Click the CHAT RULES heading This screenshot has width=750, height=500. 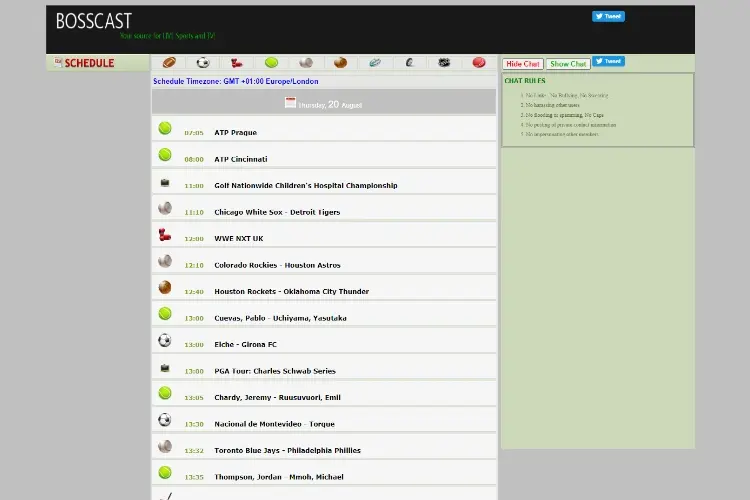(x=525, y=81)
